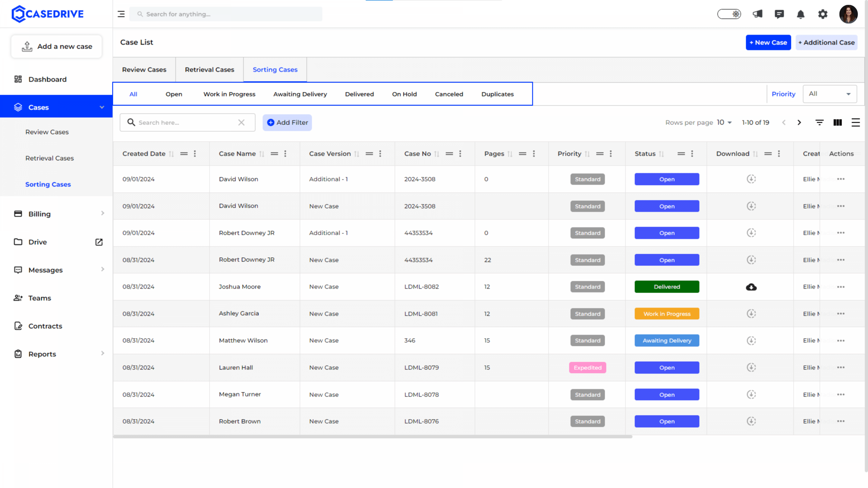Click the Additional Case button
This screenshot has width=868, height=488.
[x=826, y=42]
